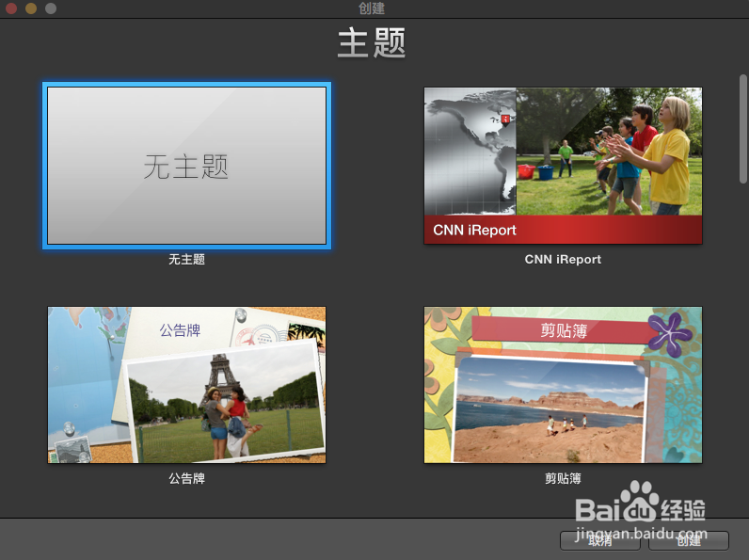Viewport: 749px width, 560px height.
Task: Click the 剪贴簿 label below thumbnail
Action: [x=563, y=478]
